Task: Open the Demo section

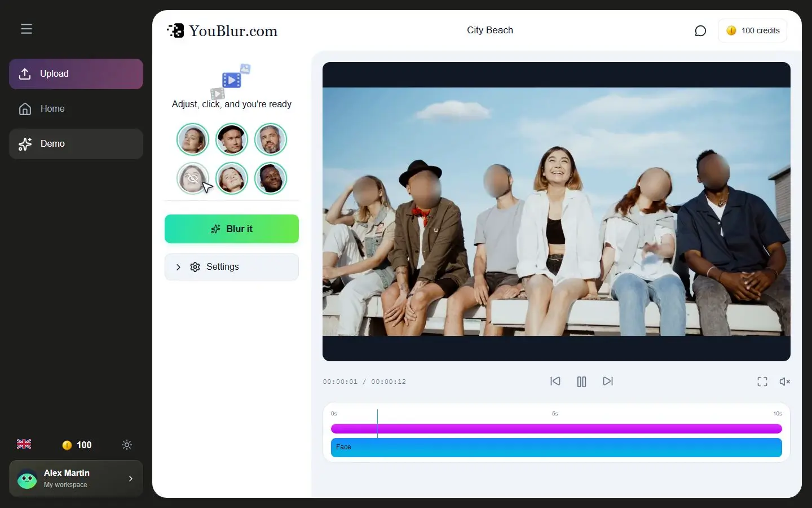Action: point(76,144)
